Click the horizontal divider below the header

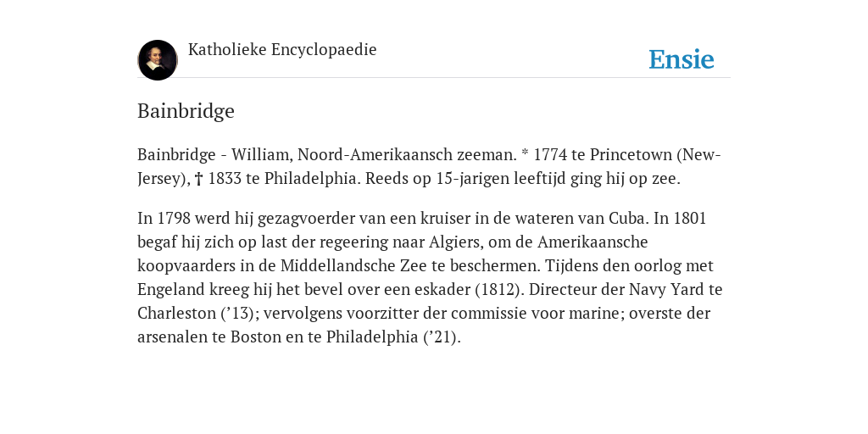pos(434,77)
